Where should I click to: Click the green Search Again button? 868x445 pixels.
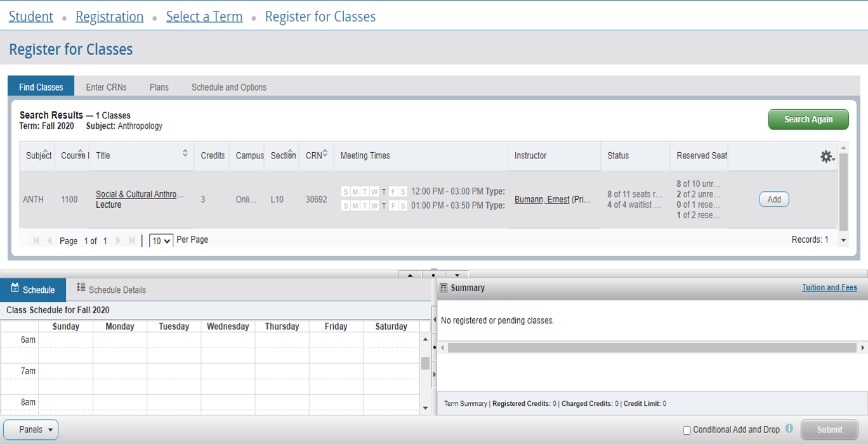[808, 119]
